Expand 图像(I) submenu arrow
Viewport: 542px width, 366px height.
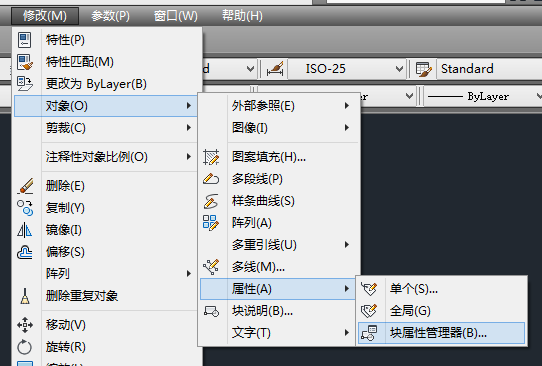[x=347, y=128]
